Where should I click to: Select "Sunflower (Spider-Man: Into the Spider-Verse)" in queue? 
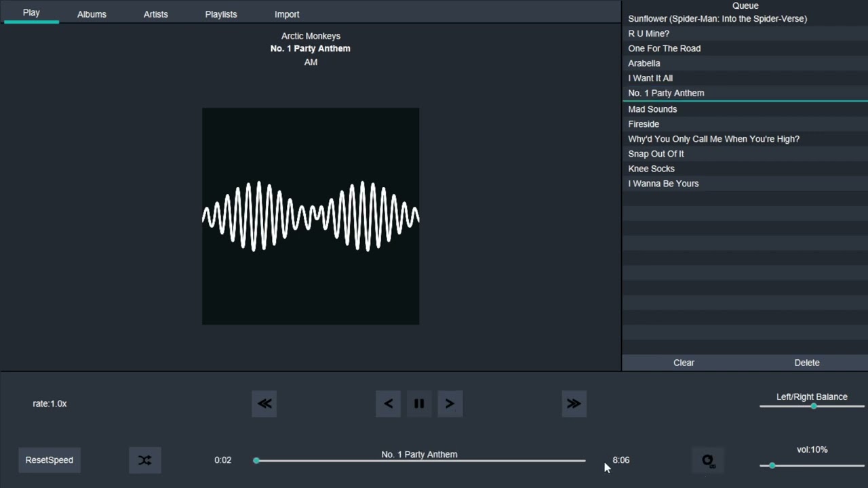745,19
